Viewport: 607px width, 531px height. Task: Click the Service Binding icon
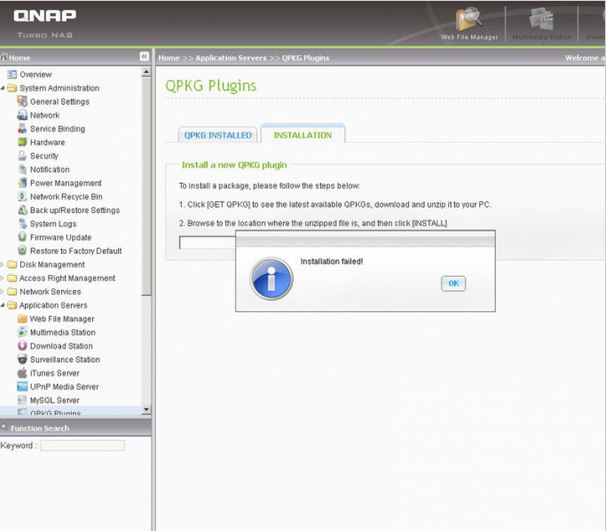coord(22,128)
